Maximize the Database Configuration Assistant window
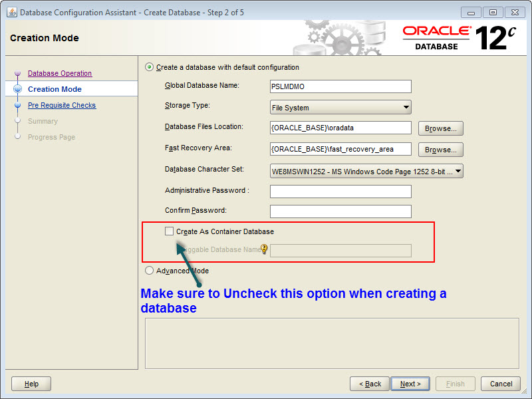The height and width of the screenshot is (399, 532). 493,13
